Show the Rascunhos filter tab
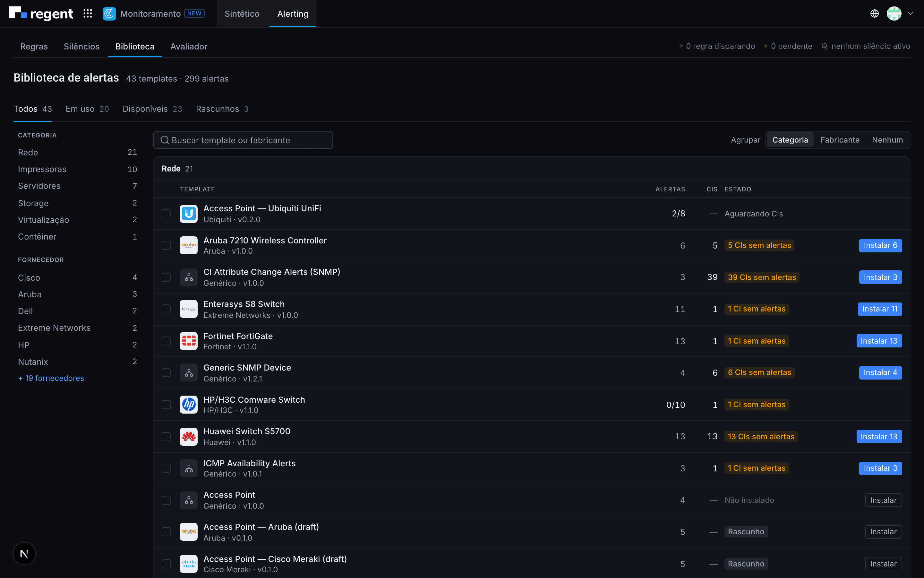 [x=222, y=109]
